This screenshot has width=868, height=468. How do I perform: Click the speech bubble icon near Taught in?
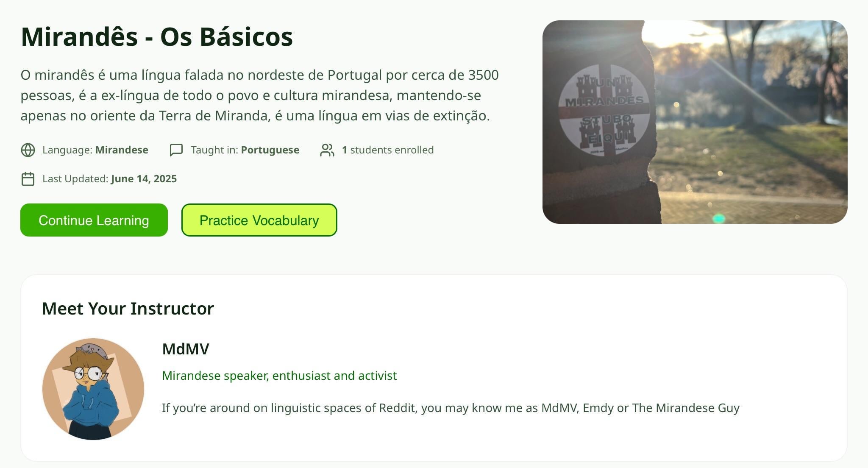pyautogui.click(x=176, y=150)
